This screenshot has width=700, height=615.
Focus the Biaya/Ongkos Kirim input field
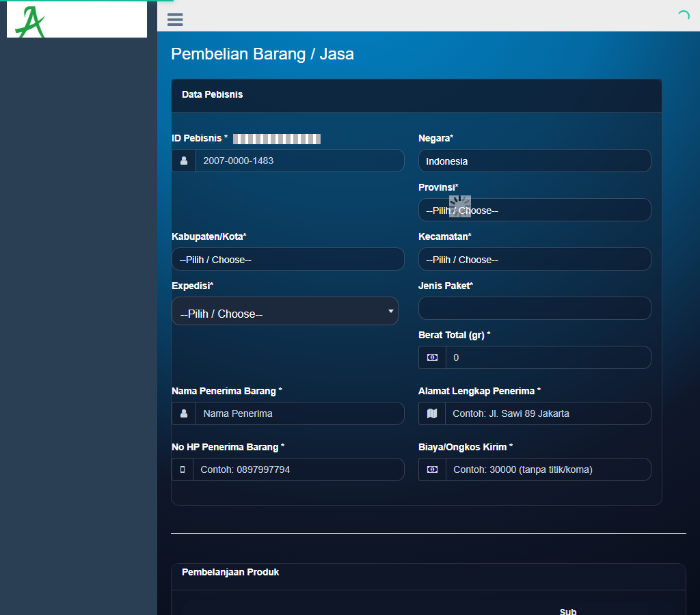pos(548,469)
